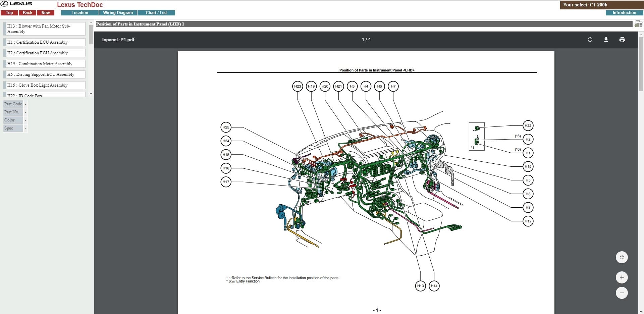Click the H2 callout in diagram
Image resolution: width=644 pixels, height=314 pixels.
528,139
